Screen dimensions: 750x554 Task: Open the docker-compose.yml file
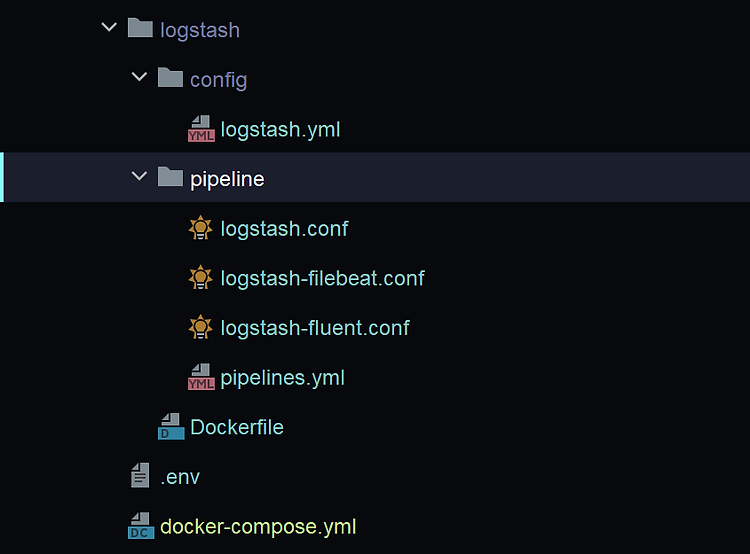pos(258,526)
